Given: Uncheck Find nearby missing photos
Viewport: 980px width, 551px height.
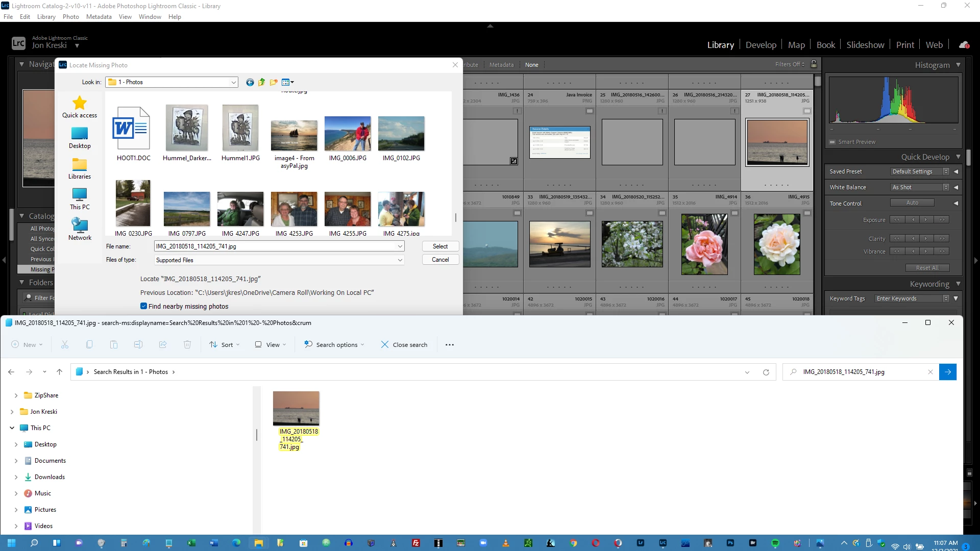Looking at the screenshot, I should click(144, 306).
